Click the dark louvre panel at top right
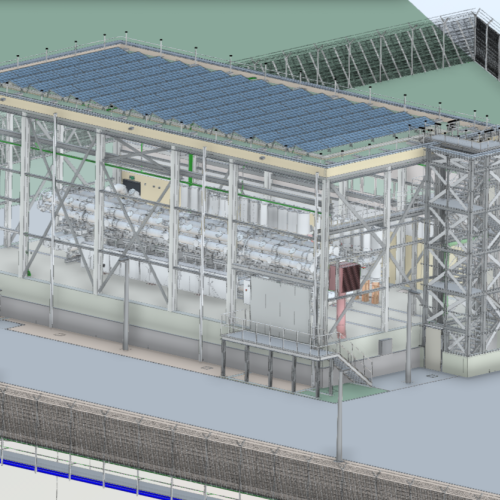This screenshot has width=500, height=500. [x=487, y=47]
